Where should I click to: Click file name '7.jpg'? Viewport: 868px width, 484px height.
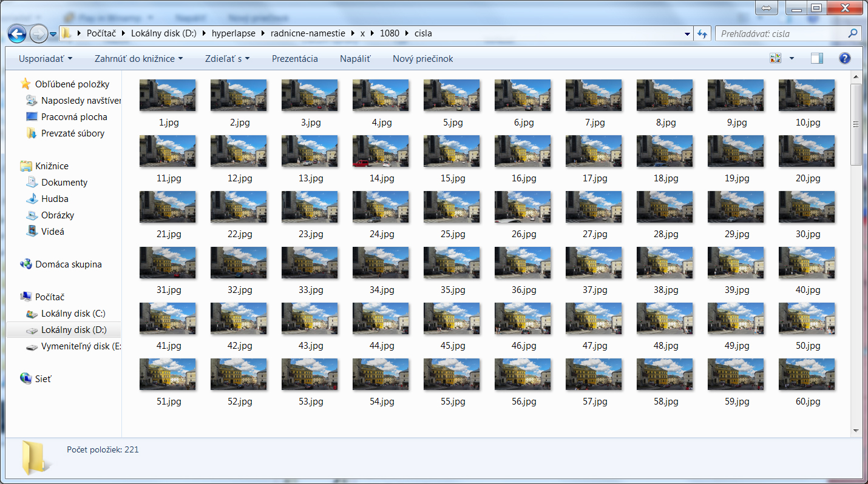(x=595, y=123)
